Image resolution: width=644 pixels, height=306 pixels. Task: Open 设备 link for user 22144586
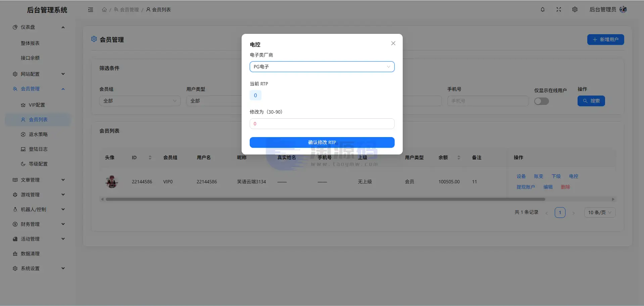[521, 176]
